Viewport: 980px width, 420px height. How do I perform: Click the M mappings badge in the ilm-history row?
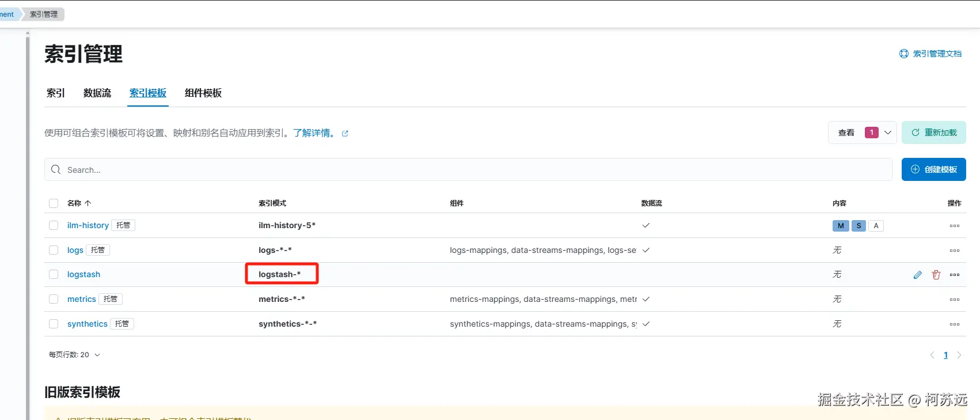coord(841,226)
